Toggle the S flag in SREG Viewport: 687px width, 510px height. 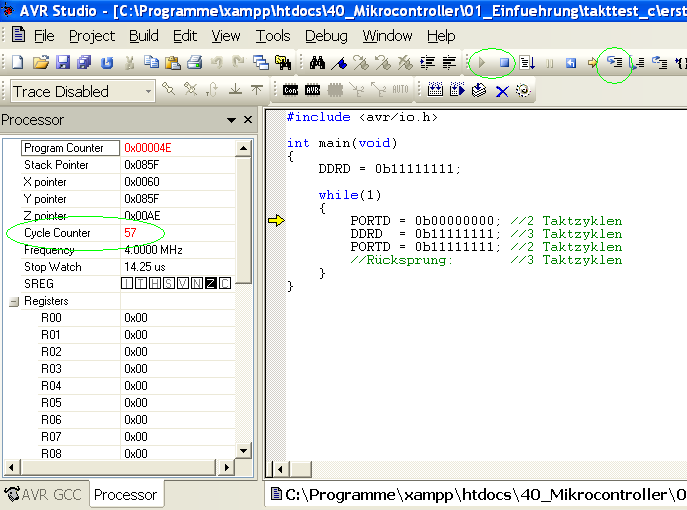click(169, 283)
